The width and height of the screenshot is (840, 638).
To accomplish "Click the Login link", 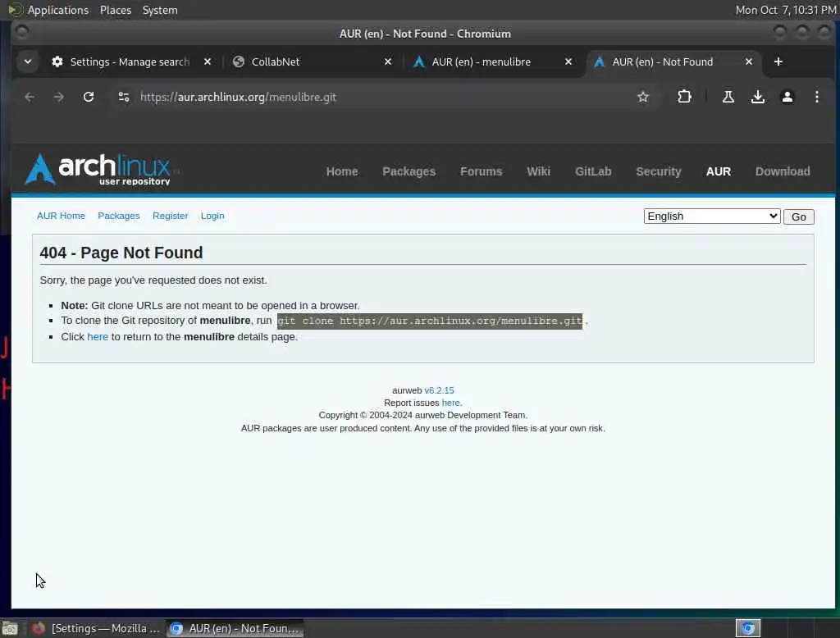I will point(212,216).
